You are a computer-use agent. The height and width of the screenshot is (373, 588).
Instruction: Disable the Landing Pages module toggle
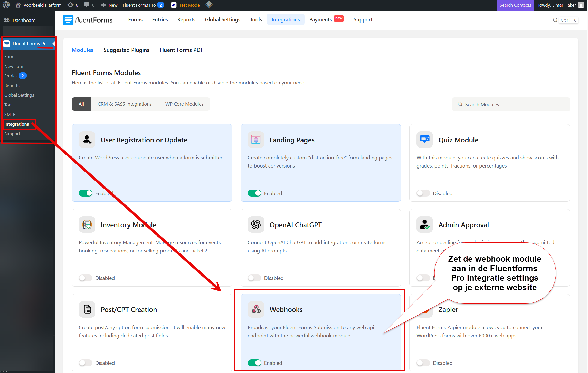[x=254, y=193]
